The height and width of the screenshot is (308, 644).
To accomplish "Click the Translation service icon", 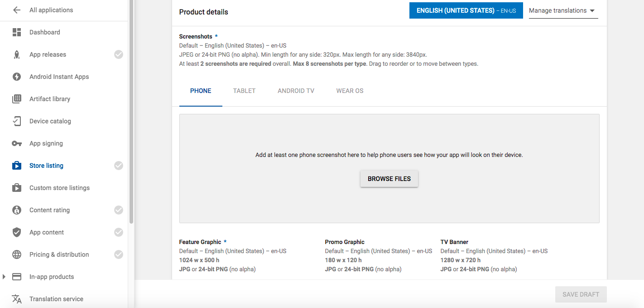I will (17, 299).
